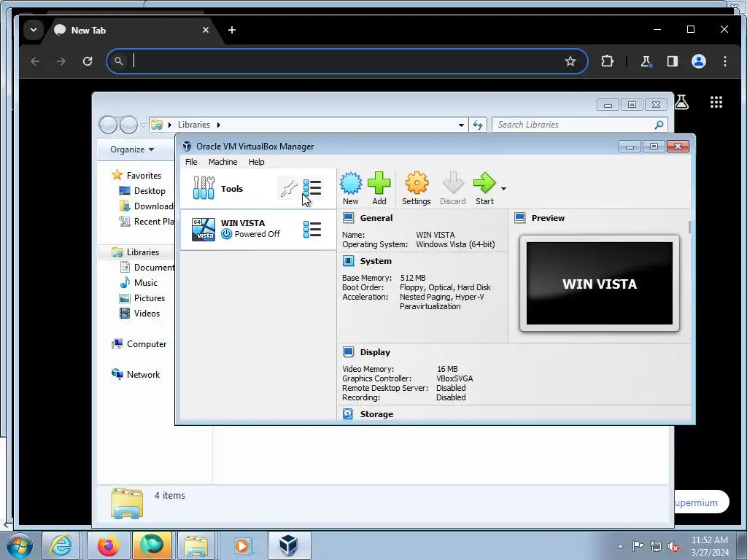Open the Explorer address bar dropdown

(461, 125)
